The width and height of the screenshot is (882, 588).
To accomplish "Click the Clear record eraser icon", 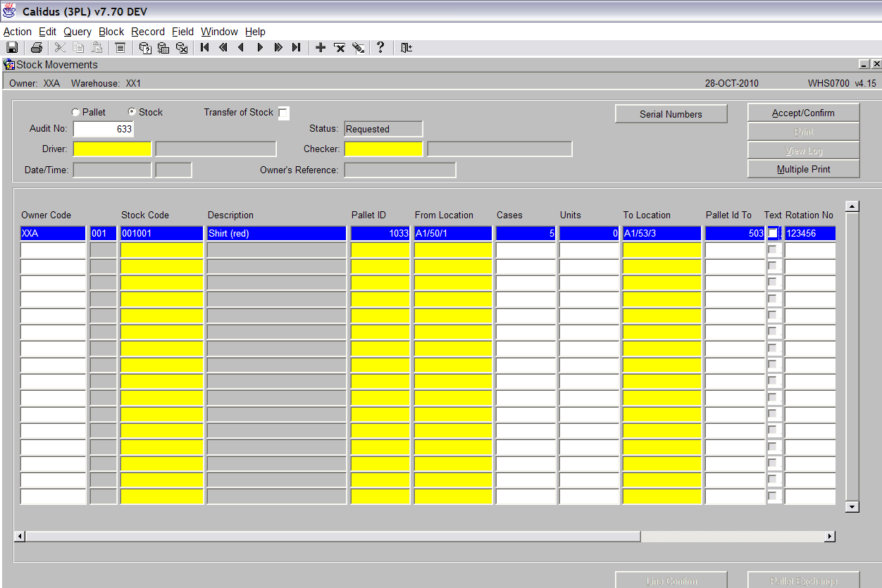I will click(x=358, y=47).
